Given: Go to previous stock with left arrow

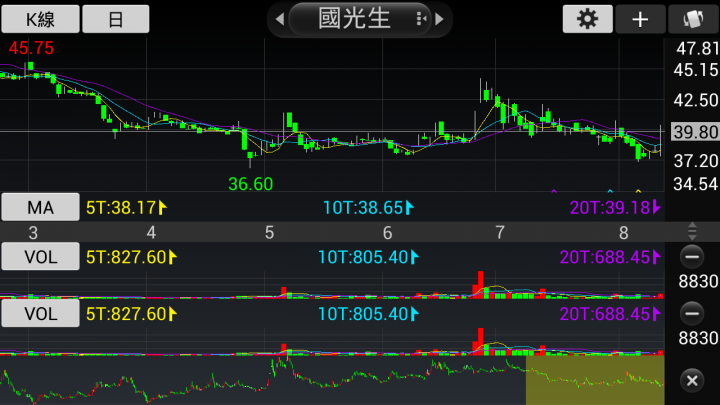Looking at the screenshot, I should point(280,19).
